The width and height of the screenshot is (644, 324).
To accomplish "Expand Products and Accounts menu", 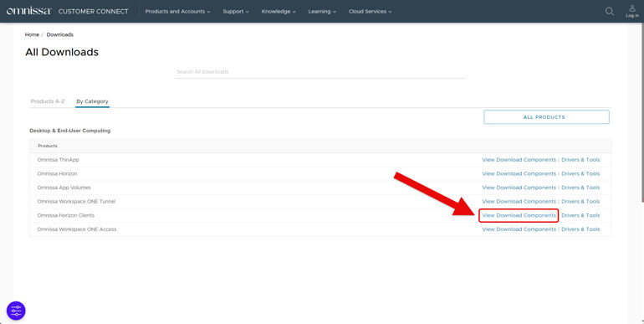I will tap(178, 12).
